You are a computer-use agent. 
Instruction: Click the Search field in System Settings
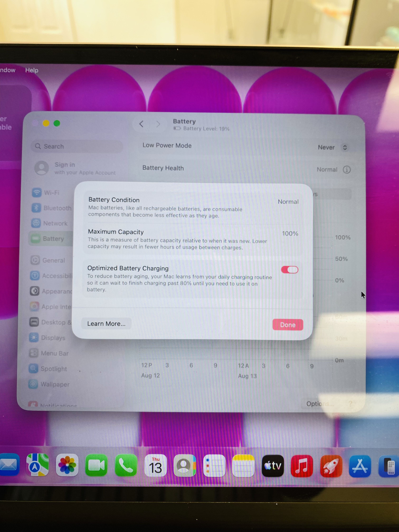click(77, 146)
